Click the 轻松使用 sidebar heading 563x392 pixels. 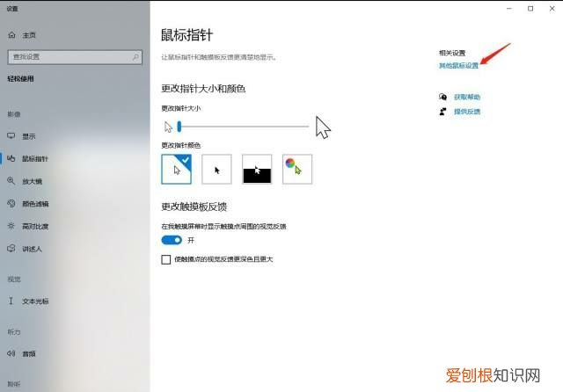20,79
